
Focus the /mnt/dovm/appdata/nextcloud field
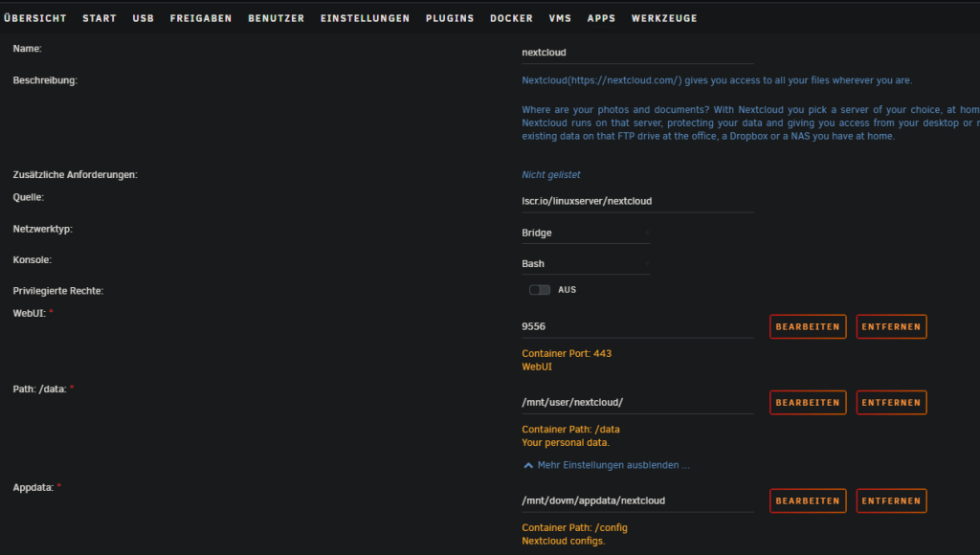[637, 500]
